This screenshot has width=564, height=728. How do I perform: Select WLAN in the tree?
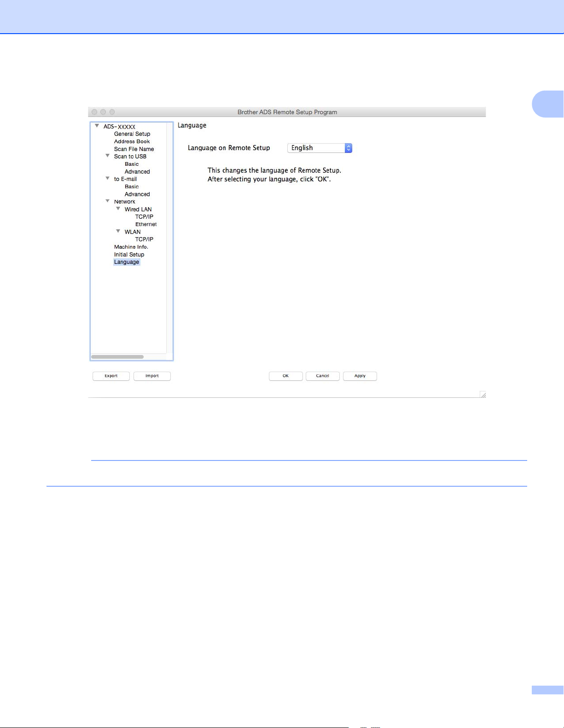pos(133,232)
